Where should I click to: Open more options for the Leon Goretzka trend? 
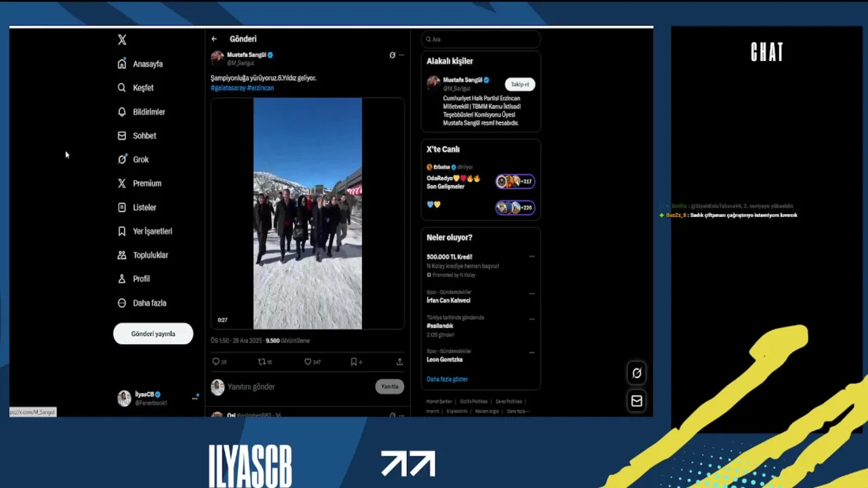tap(532, 352)
